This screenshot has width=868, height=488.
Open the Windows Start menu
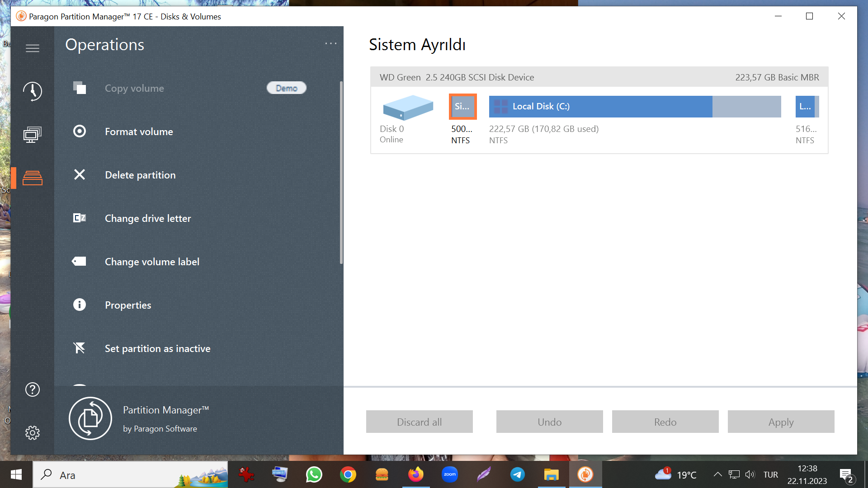16,474
